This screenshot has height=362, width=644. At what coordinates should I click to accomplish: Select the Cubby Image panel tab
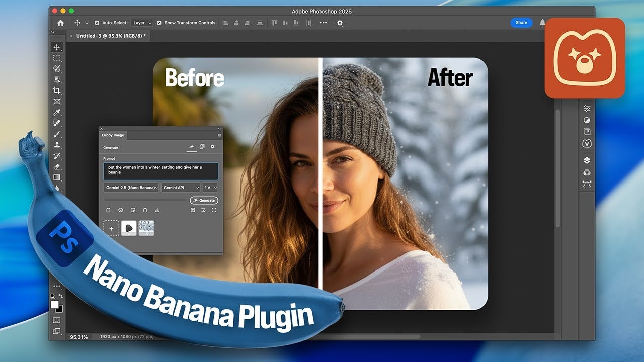[x=113, y=135]
